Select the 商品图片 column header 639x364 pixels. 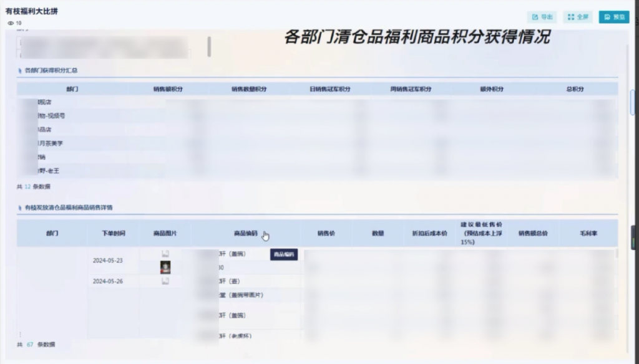pyautogui.click(x=165, y=233)
